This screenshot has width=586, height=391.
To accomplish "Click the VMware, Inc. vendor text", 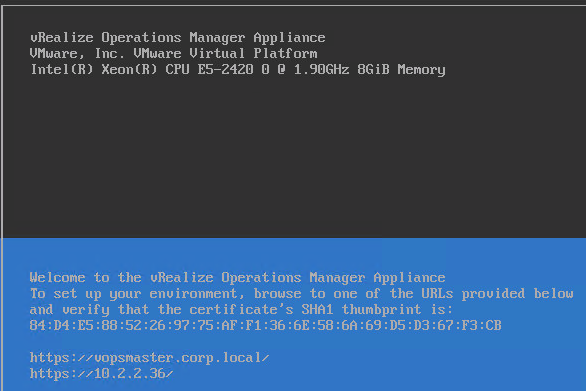I will click(x=77, y=54).
